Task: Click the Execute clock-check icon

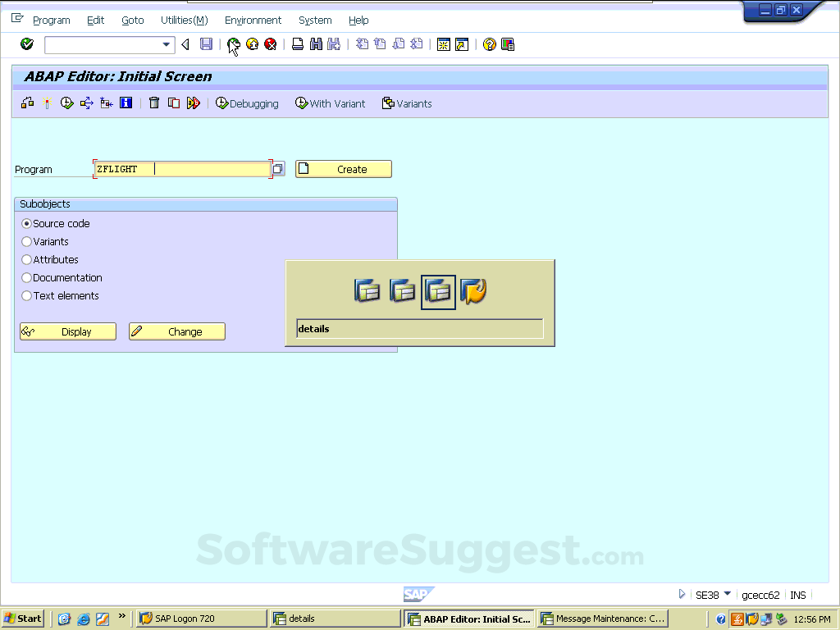Action: click(x=67, y=103)
